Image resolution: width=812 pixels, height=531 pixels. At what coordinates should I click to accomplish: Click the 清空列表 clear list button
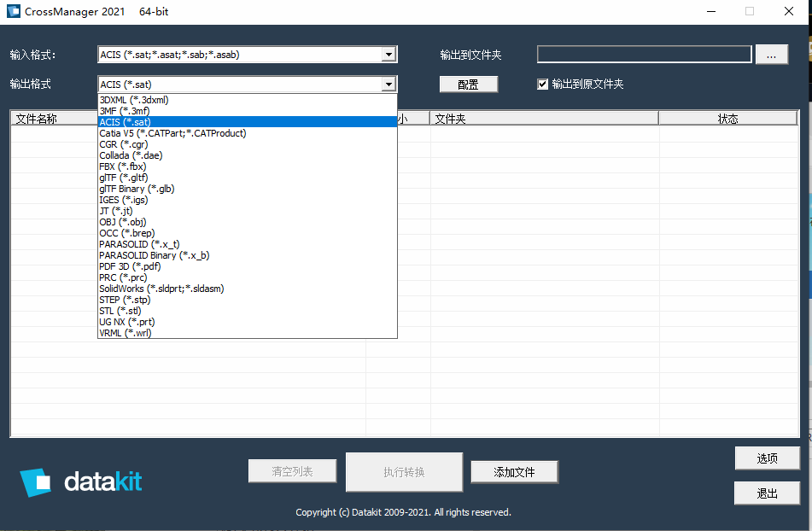point(293,471)
